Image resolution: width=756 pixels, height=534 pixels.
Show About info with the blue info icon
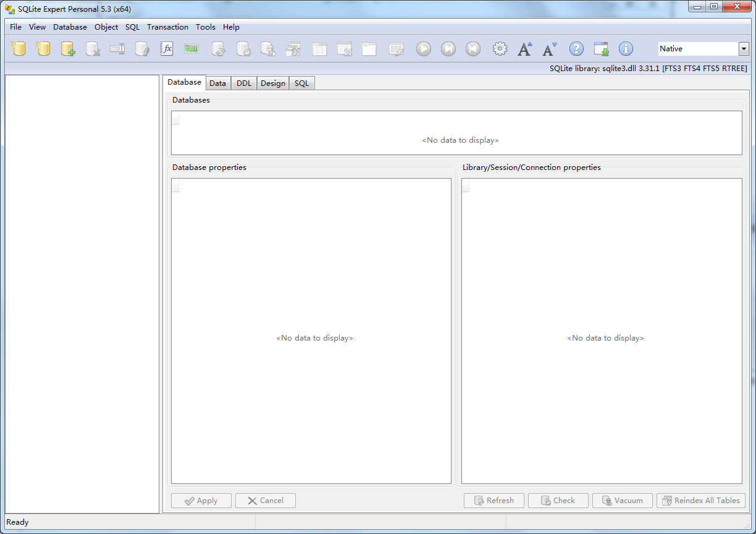click(x=626, y=48)
